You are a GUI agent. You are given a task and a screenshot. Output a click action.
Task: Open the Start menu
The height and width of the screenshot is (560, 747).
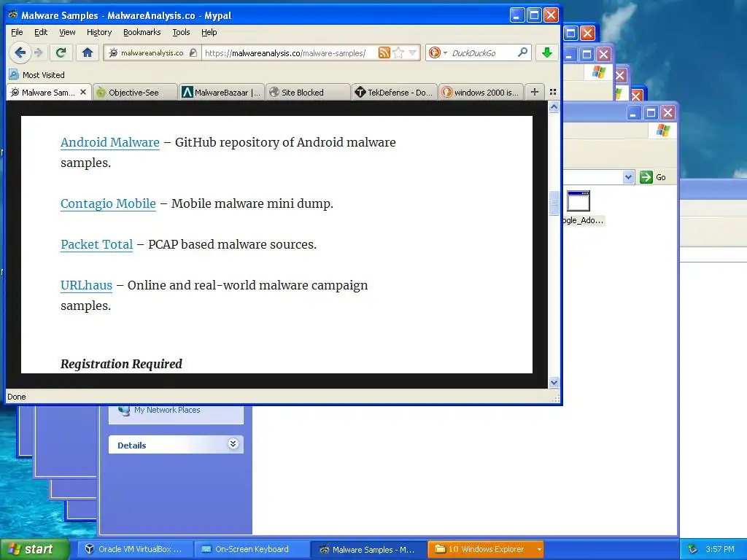click(x=35, y=549)
